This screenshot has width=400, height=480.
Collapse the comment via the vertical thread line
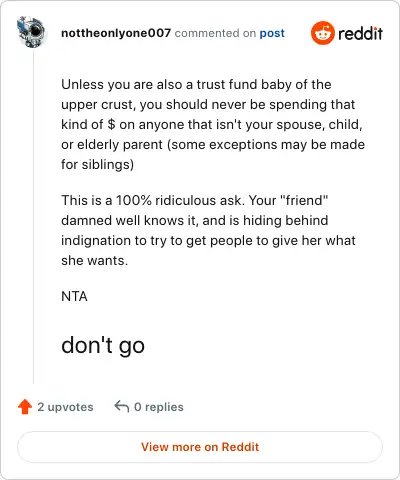tap(33, 217)
